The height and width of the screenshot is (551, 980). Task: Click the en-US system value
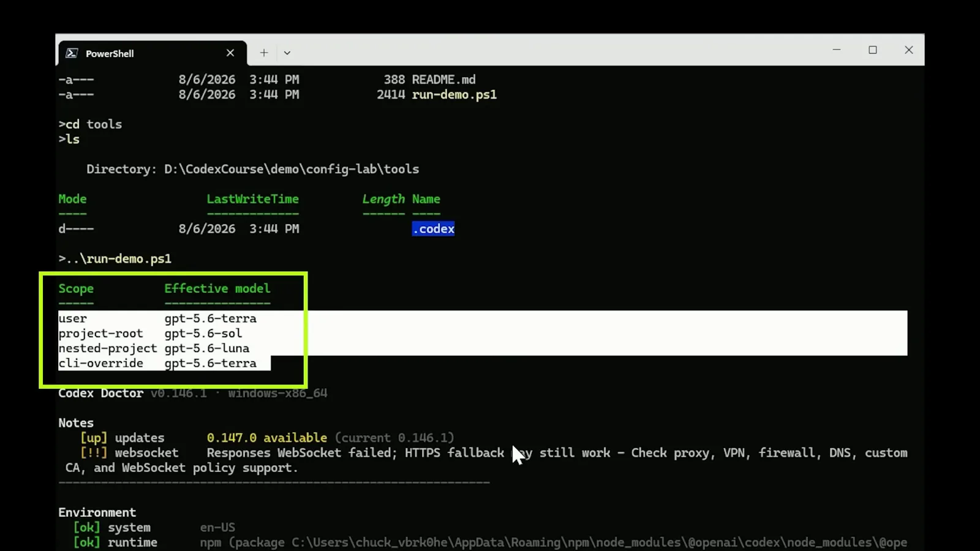click(217, 528)
